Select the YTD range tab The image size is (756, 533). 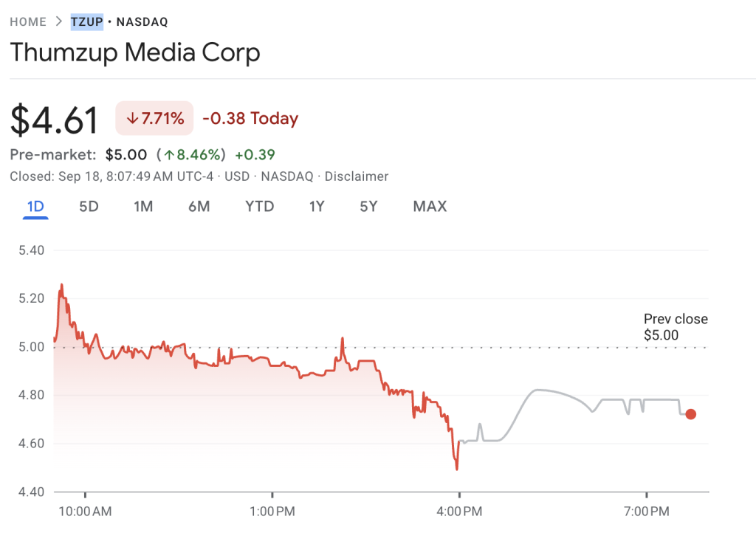[259, 207]
